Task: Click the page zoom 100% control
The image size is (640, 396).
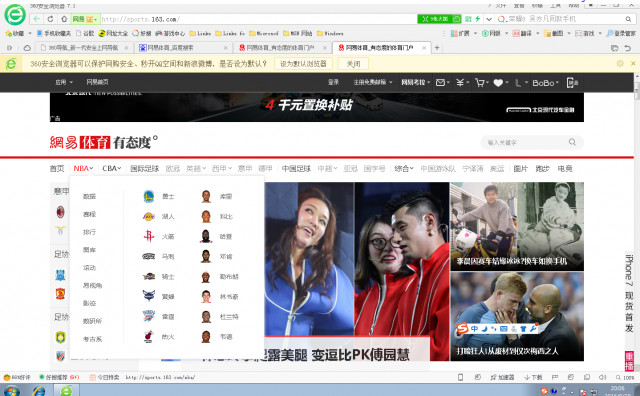Action: coord(625,378)
